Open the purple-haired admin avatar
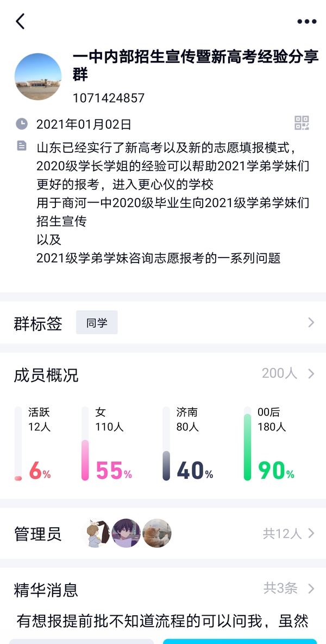 [x=126, y=533]
